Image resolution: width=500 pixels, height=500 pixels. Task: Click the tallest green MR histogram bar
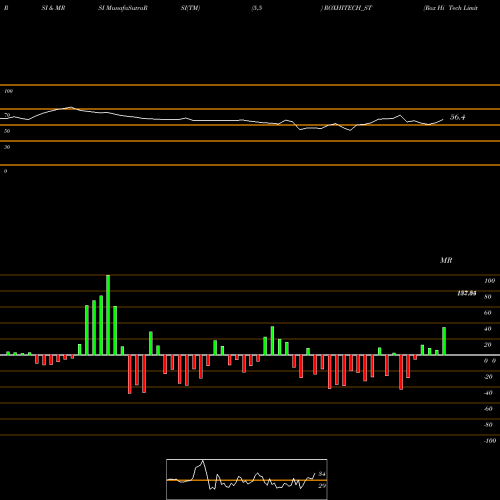click(108, 315)
